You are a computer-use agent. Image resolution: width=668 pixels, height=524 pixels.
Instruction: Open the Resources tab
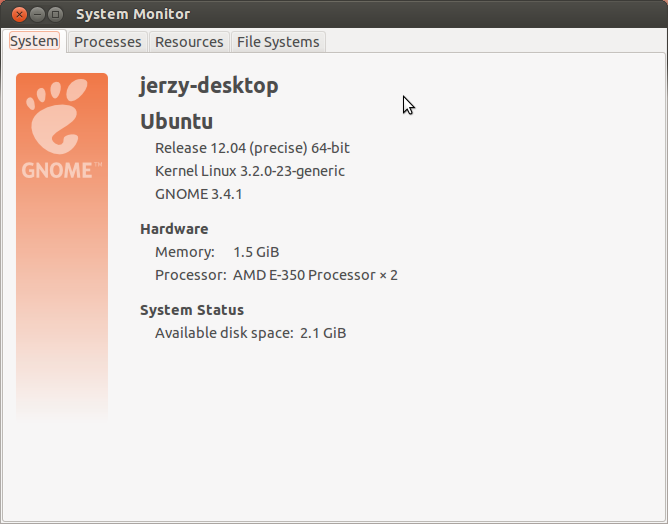(189, 42)
